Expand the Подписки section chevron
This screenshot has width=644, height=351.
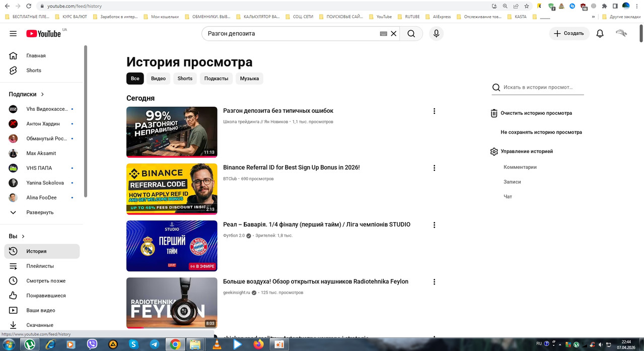pos(42,94)
